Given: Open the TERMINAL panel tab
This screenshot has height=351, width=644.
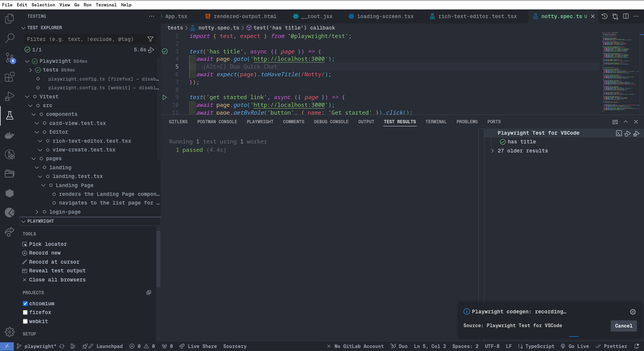Looking at the screenshot, I should coord(436,122).
